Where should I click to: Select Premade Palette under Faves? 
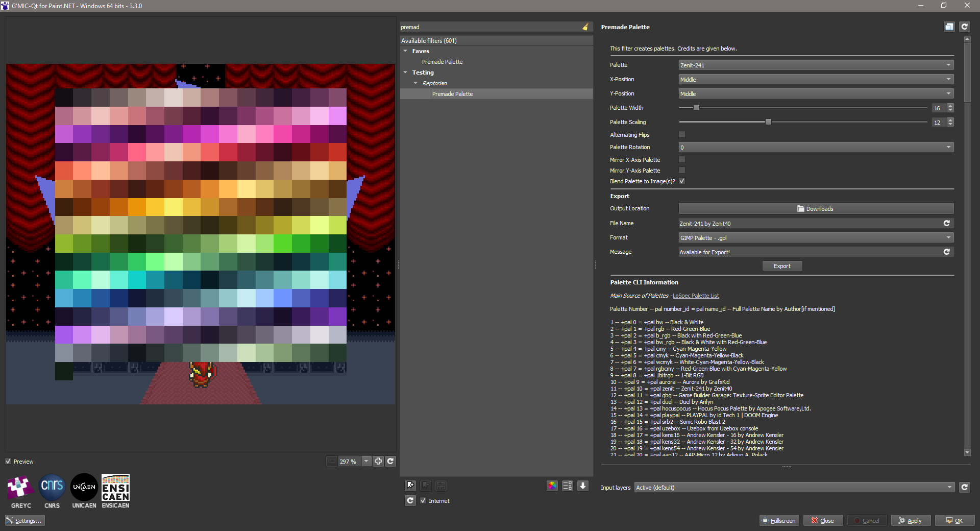(442, 62)
